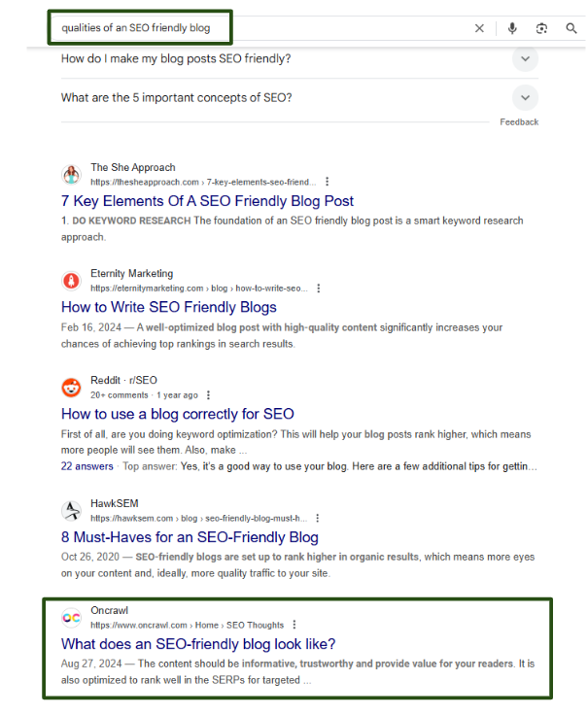This screenshot has height=715, width=588.
Task: Open more options for the HawkSEM result
Action: 318,518
